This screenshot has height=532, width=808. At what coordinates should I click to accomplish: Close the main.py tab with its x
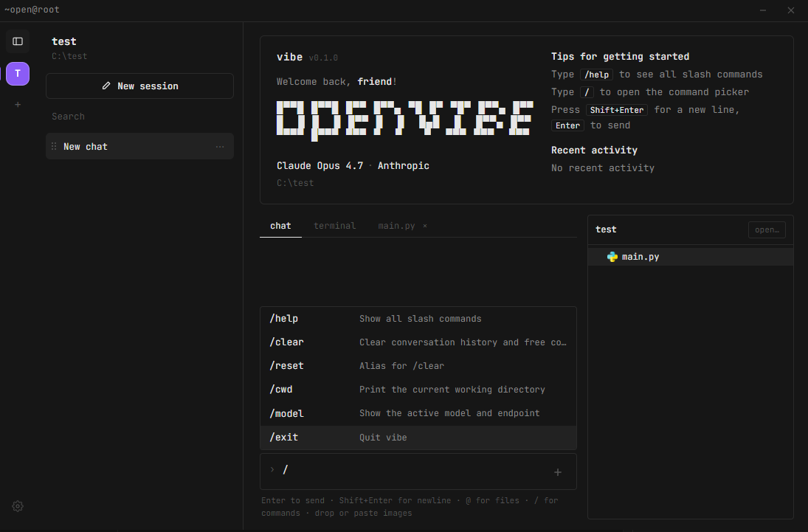(424, 226)
